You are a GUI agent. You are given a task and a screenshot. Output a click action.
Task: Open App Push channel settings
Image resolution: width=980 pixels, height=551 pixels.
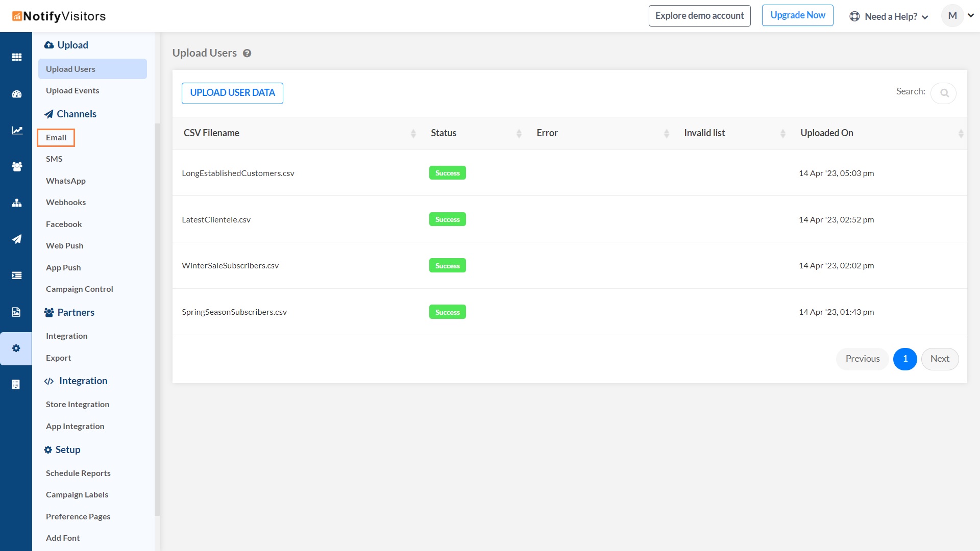63,268
